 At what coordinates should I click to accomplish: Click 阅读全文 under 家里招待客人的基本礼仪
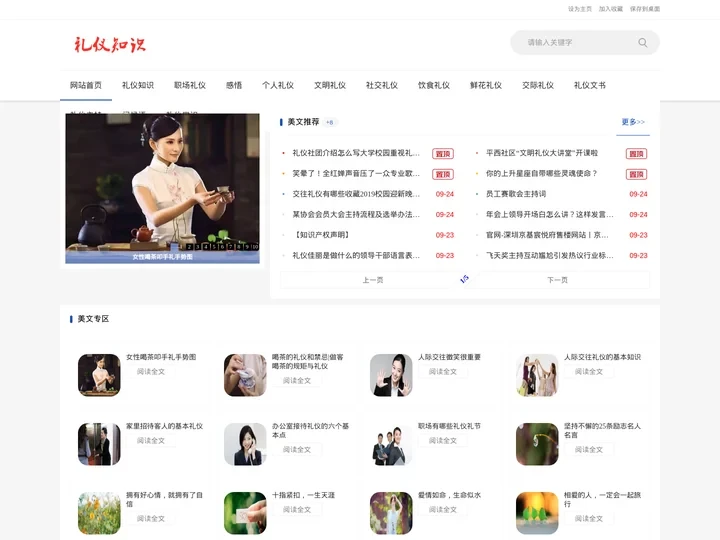click(151, 440)
